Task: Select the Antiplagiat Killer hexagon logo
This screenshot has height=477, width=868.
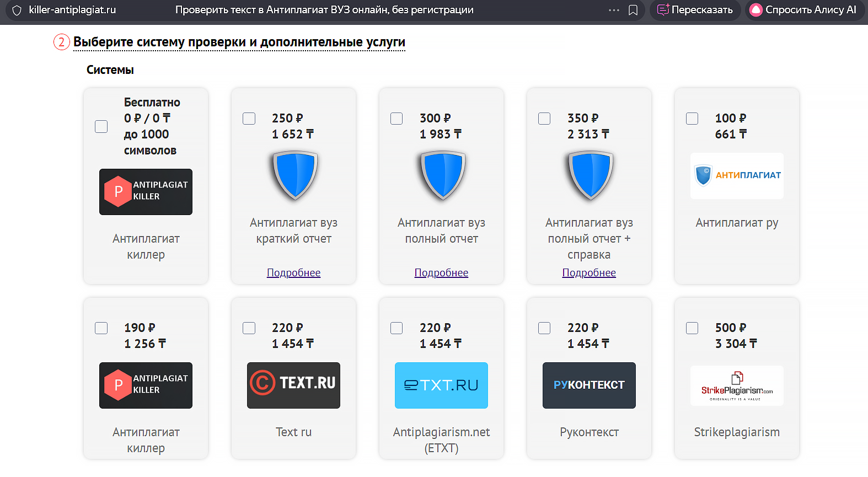Action: (x=145, y=191)
